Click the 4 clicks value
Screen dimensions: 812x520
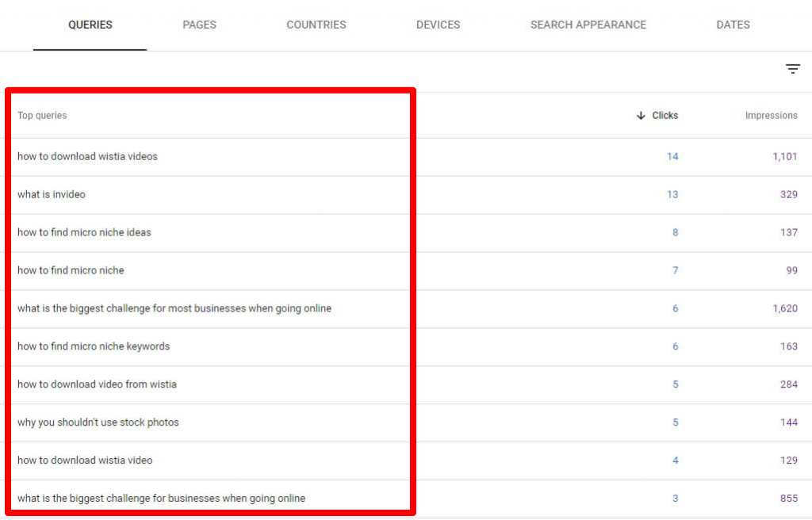click(x=676, y=460)
